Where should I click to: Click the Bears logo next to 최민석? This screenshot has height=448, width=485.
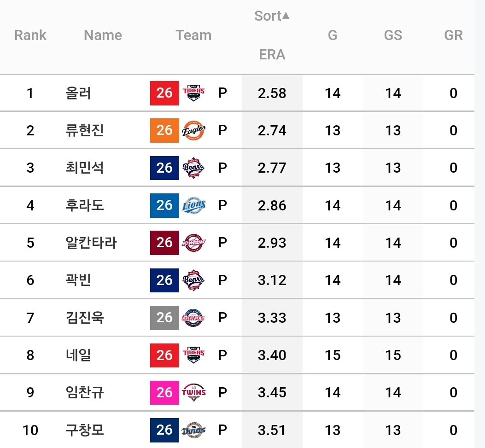[193, 168]
